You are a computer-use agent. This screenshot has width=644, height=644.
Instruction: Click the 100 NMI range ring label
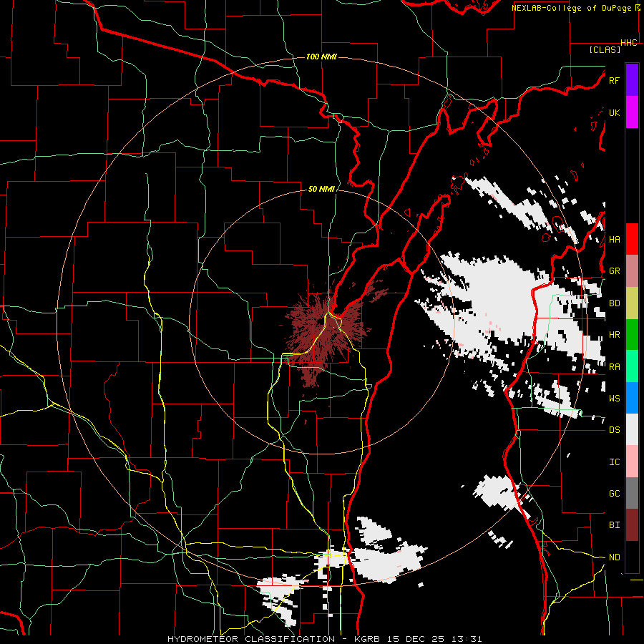click(x=321, y=57)
